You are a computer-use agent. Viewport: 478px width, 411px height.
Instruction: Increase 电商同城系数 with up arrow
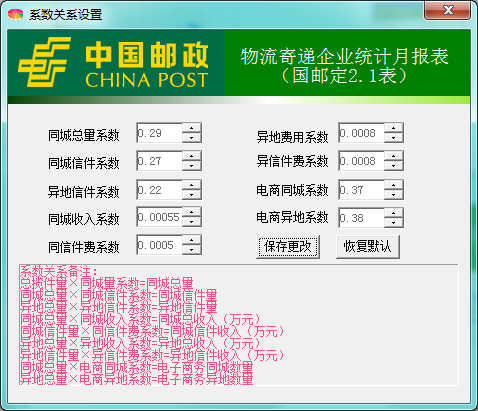tap(393, 185)
